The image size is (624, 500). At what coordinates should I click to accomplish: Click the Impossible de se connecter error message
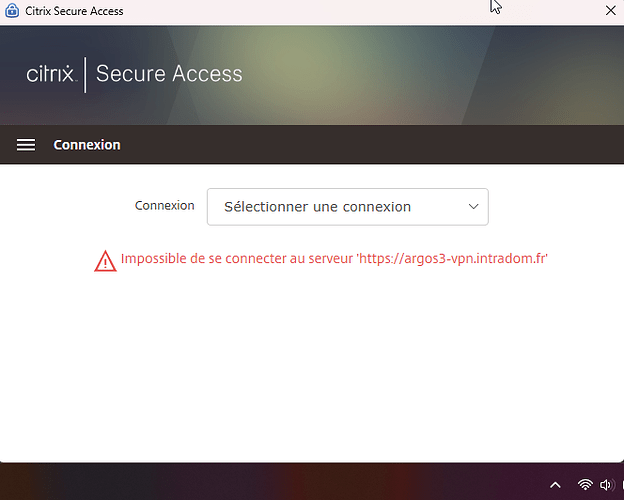[x=334, y=258]
